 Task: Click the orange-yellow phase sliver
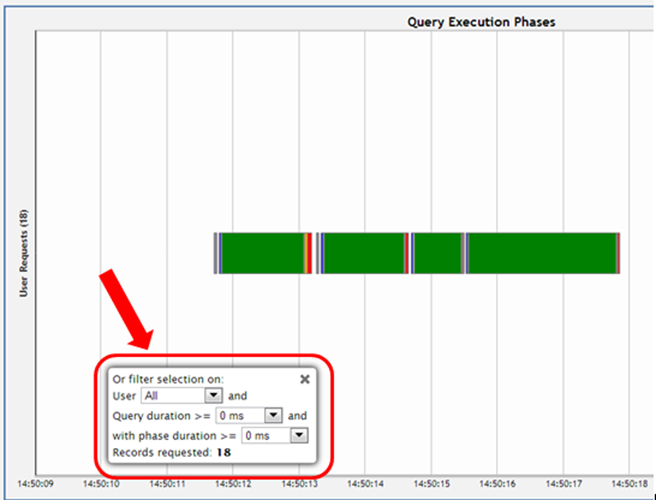(x=306, y=252)
